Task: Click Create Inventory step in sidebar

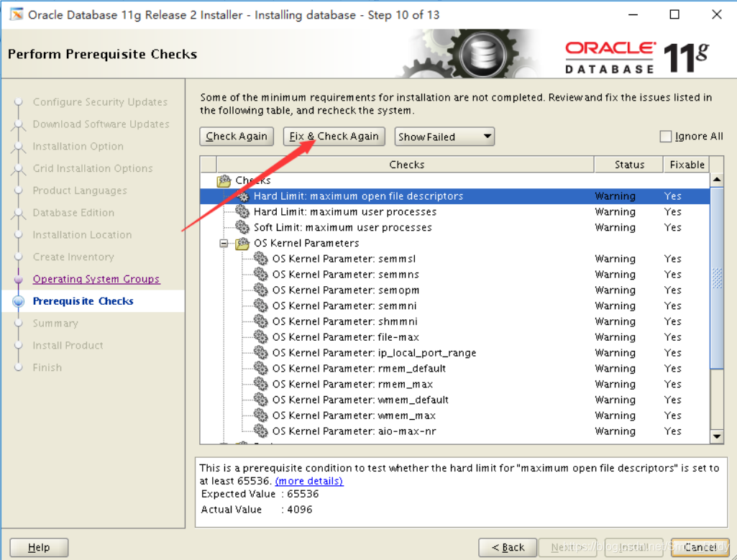Action: pos(73,257)
